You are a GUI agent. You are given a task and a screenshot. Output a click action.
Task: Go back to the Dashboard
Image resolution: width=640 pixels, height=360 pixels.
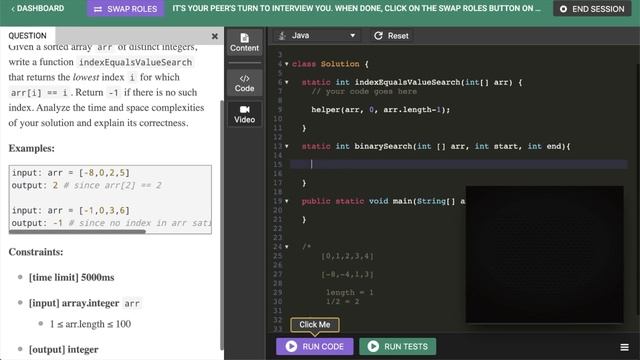point(37,8)
